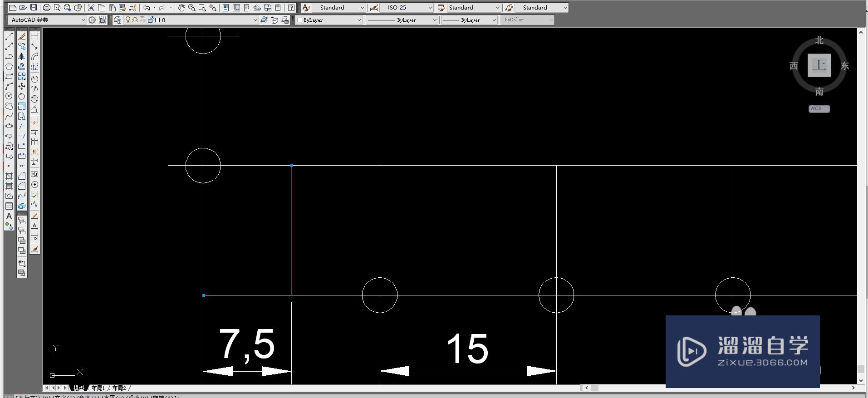Copy selection to clipboard icon
The height and width of the screenshot is (398, 868).
102,8
